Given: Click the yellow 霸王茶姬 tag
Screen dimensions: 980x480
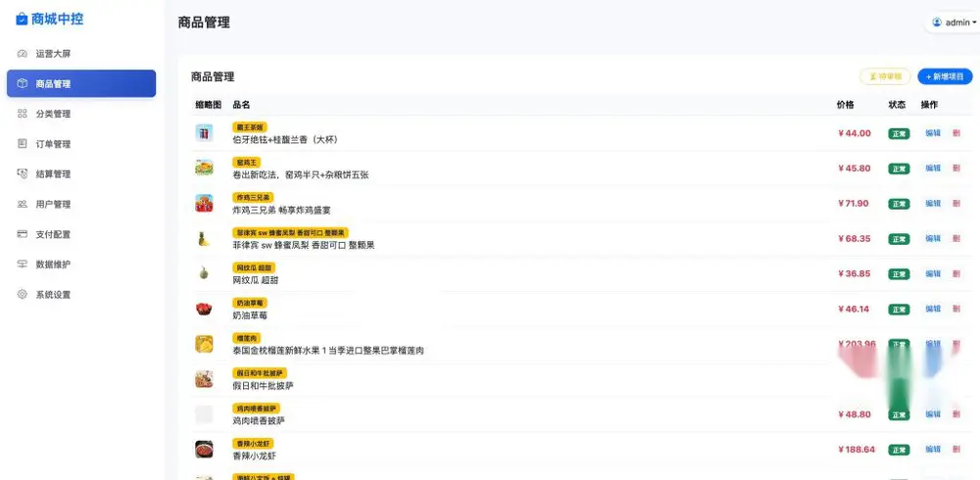Looking at the screenshot, I should click(x=249, y=127).
